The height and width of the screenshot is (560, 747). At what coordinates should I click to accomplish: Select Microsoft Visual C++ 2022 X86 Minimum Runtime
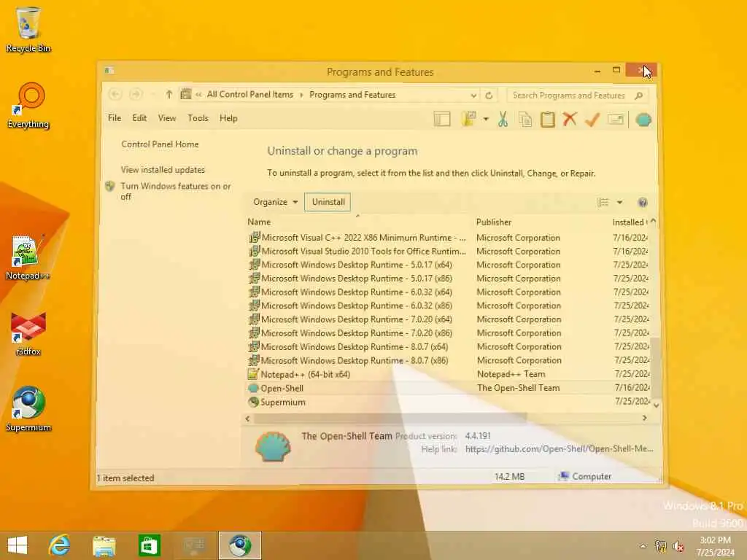tap(448, 238)
